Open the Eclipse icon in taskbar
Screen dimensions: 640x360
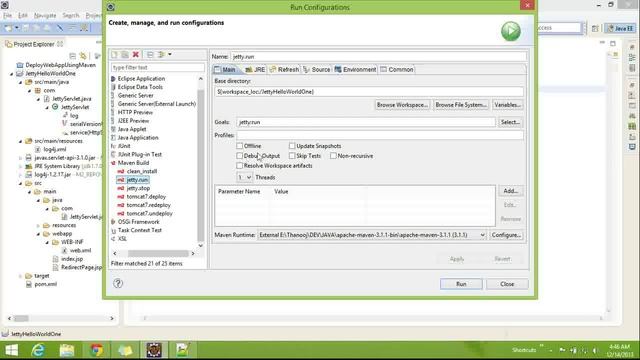154,350
